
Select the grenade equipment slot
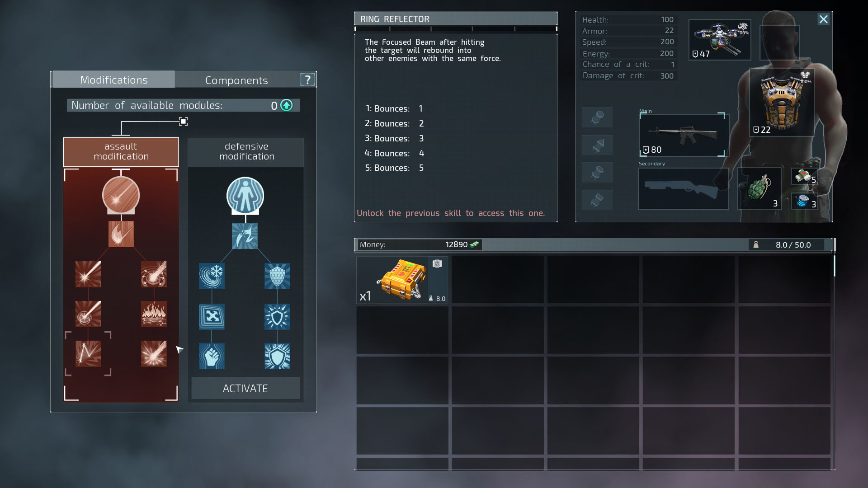click(x=759, y=189)
